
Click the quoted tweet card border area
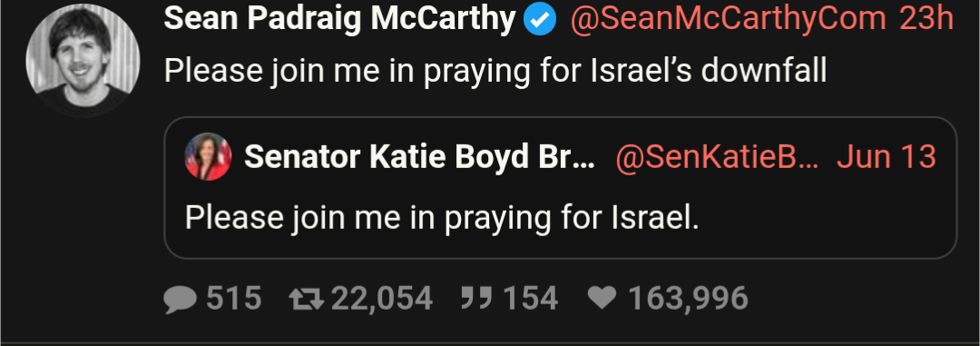[x=560, y=188]
